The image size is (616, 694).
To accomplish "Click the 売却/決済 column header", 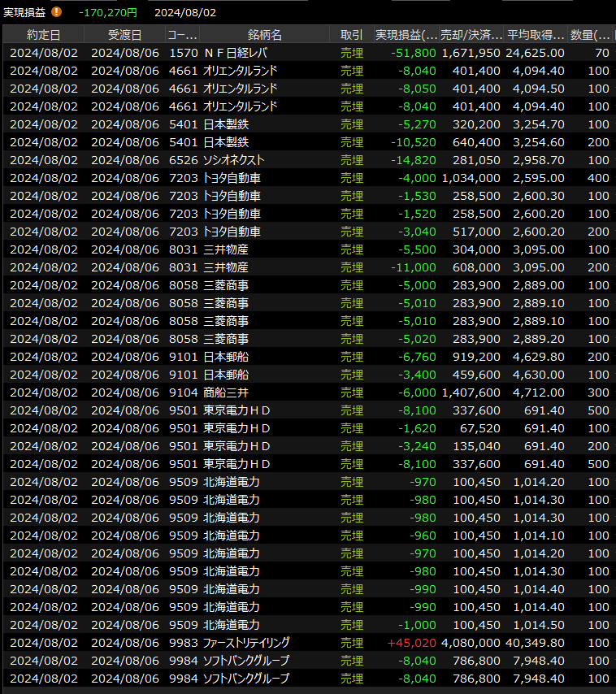I will click(x=471, y=34).
